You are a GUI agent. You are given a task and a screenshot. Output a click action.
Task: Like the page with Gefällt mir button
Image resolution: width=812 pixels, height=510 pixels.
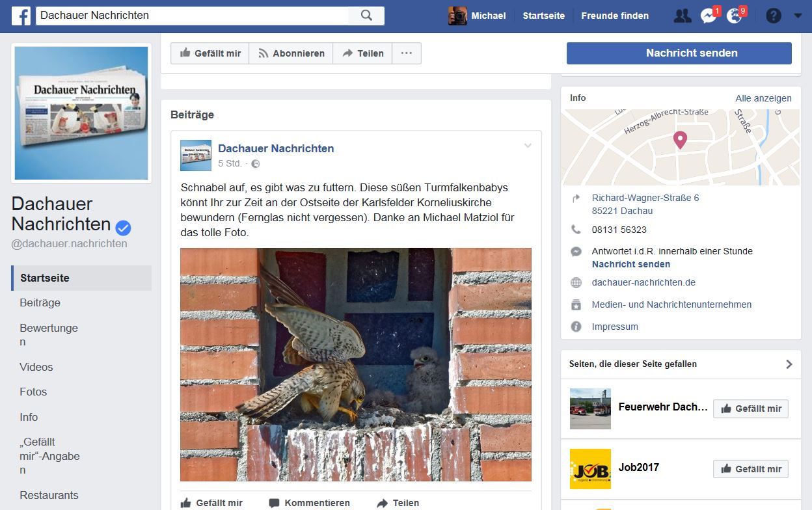[x=210, y=53]
